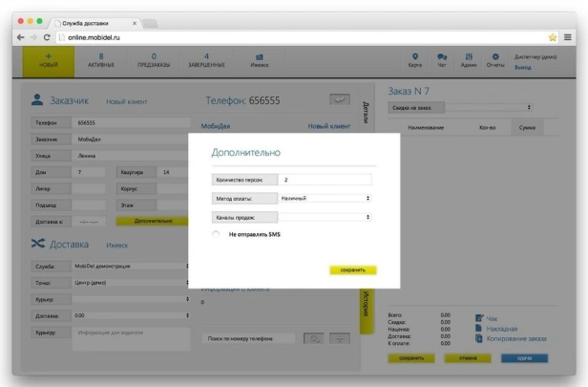Click the Чек receipt icon
The image size is (588, 387).
[x=479, y=317]
